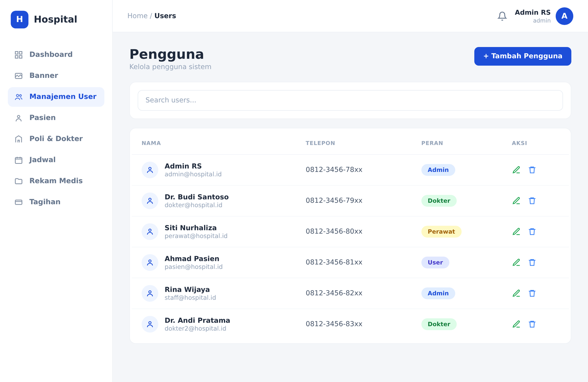Click the name Dr. Andi Pratama
This screenshot has width=588, height=382.
click(197, 320)
